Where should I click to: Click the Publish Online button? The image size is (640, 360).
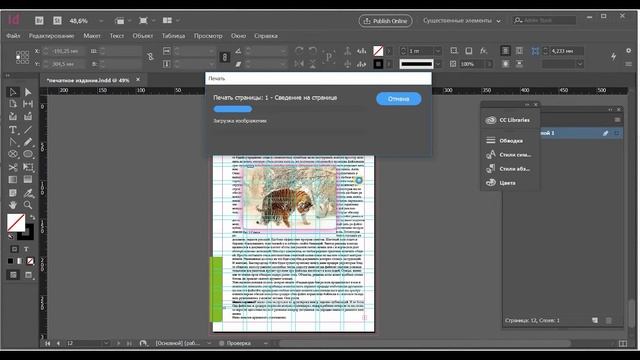[x=385, y=21]
